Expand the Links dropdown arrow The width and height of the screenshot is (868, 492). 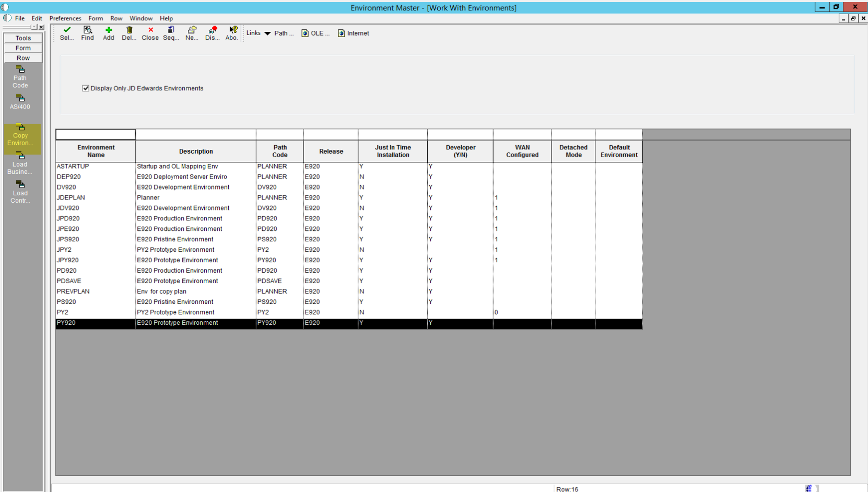pos(267,33)
